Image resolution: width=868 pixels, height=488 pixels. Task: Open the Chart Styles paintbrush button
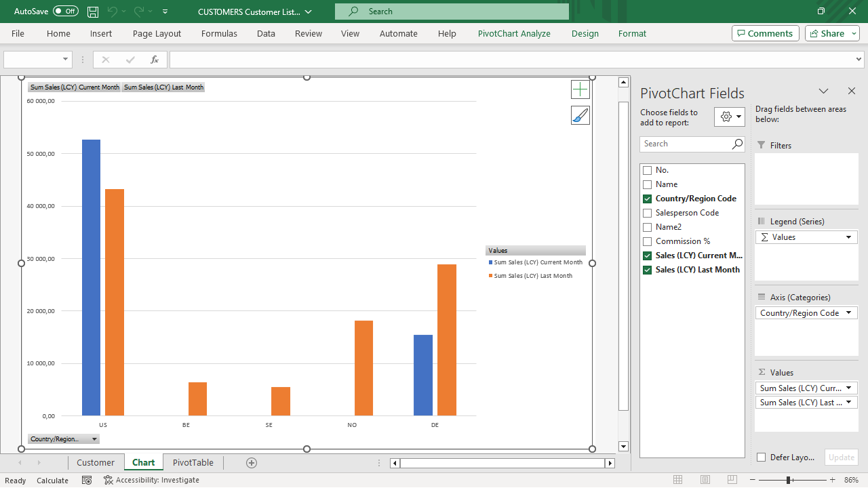[x=580, y=115]
